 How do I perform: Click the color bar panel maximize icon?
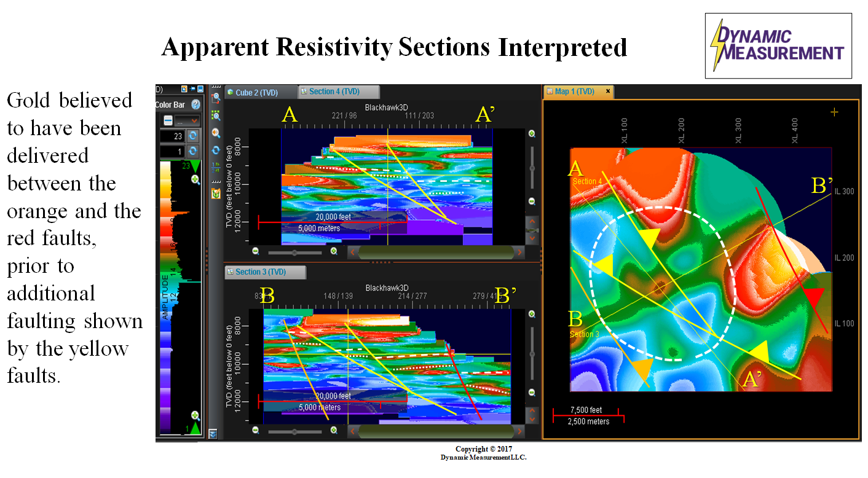click(x=200, y=90)
